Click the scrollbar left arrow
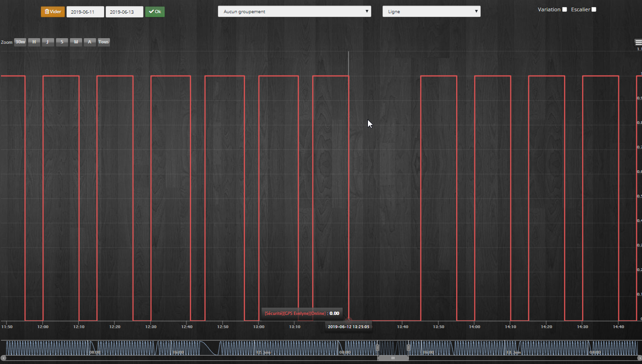 (4, 358)
